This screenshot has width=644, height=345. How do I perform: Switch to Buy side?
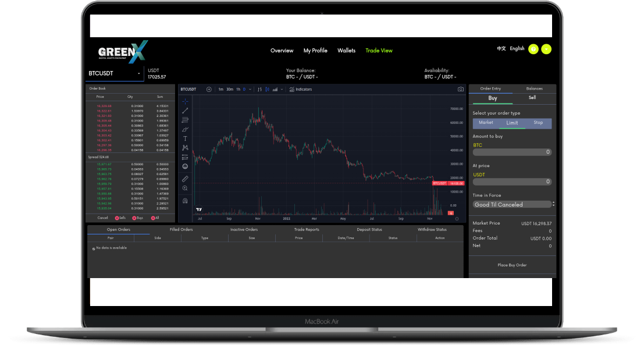(492, 98)
